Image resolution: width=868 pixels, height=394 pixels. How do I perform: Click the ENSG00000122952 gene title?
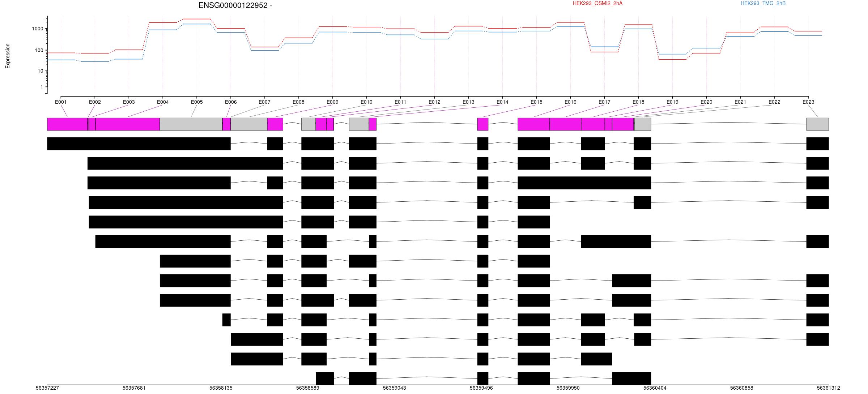[x=235, y=5]
